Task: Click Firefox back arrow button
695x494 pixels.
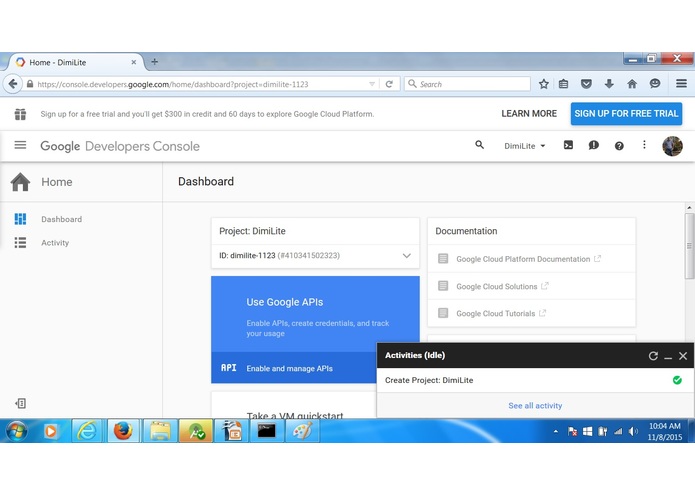Action: [x=13, y=84]
